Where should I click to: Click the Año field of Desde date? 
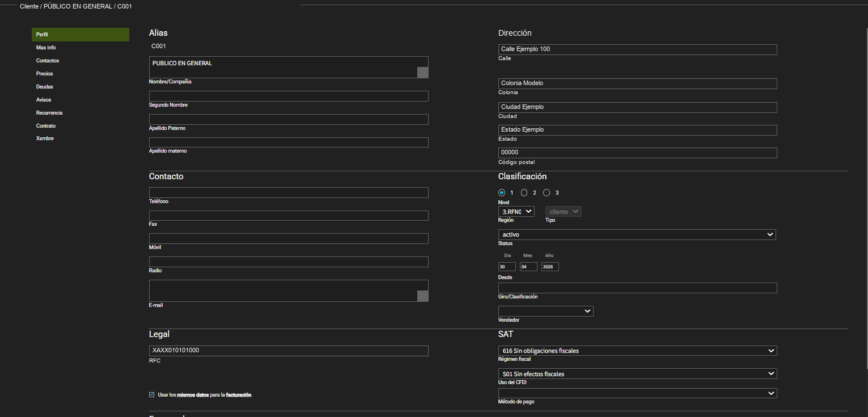click(550, 267)
